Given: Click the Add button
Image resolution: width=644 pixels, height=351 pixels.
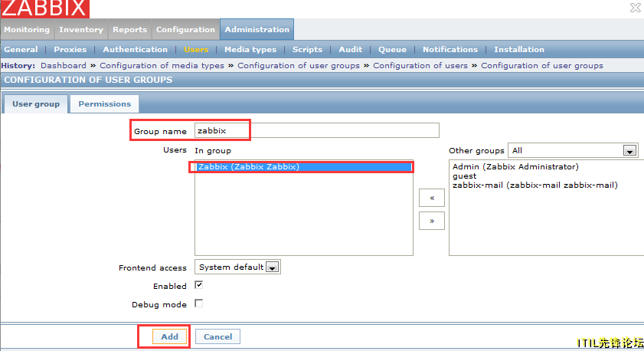Looking at the screenshot, I should click(170, 336).
